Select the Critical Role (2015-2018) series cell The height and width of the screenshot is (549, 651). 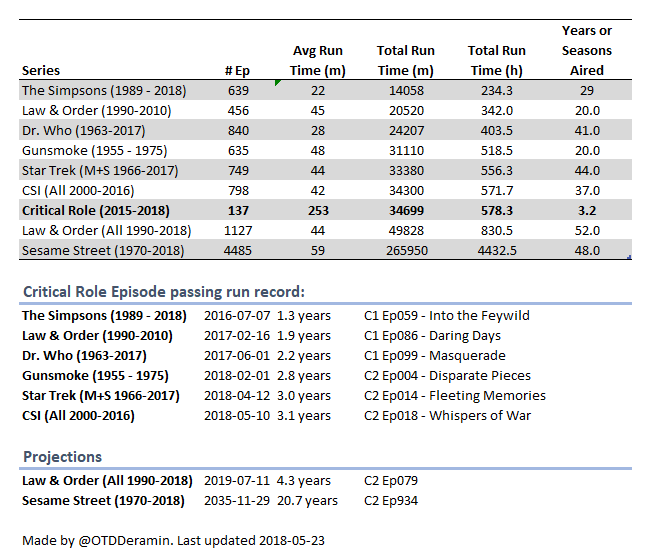tap(96, 211)
